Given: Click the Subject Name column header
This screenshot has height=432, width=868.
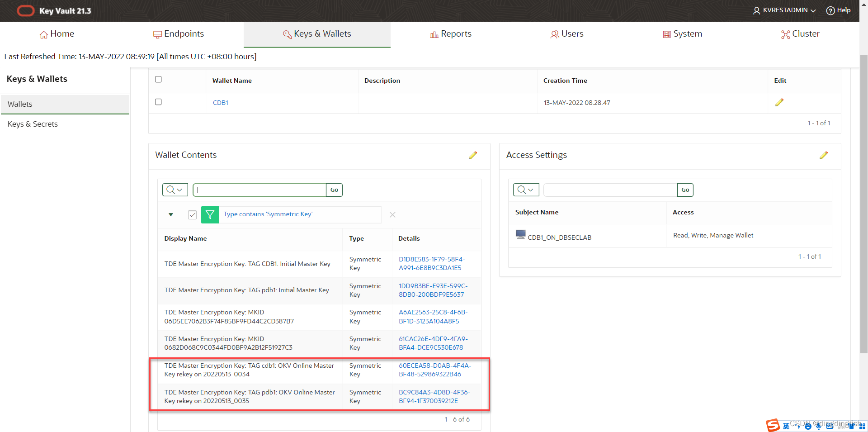Looking at the screenshot, I should click(x=537, y=212).
